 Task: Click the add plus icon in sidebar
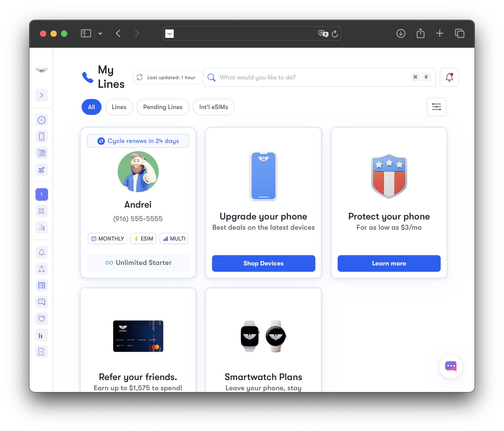click(42, 120)
